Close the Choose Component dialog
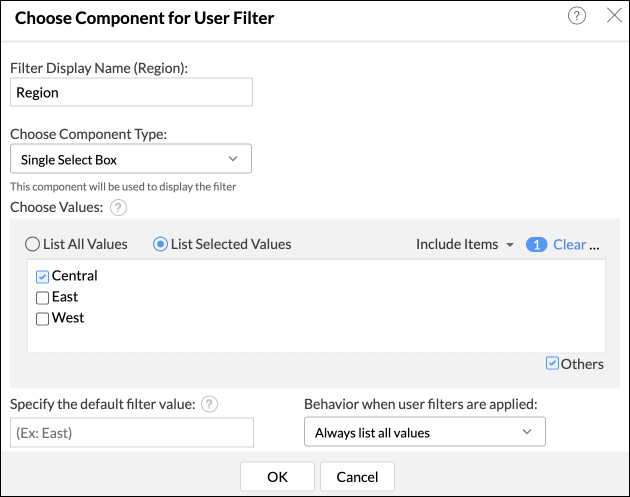Image resolution: width=630 pixels, height=497 pixels. (614, 16)
